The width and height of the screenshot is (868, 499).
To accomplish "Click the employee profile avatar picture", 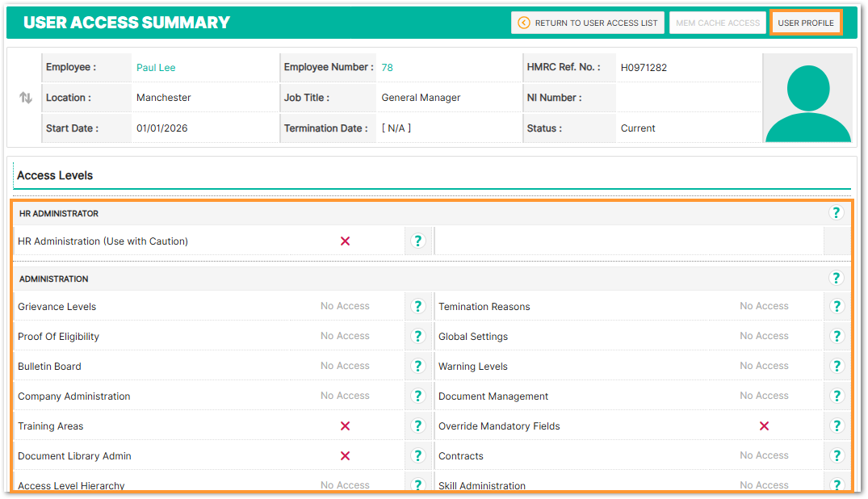I will coord(807,98).
